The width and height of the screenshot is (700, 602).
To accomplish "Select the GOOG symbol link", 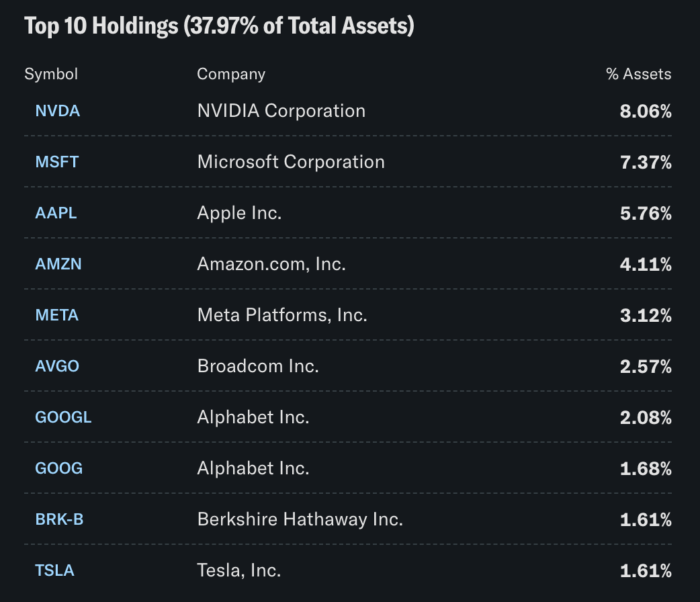I will (x=58, y=468).
